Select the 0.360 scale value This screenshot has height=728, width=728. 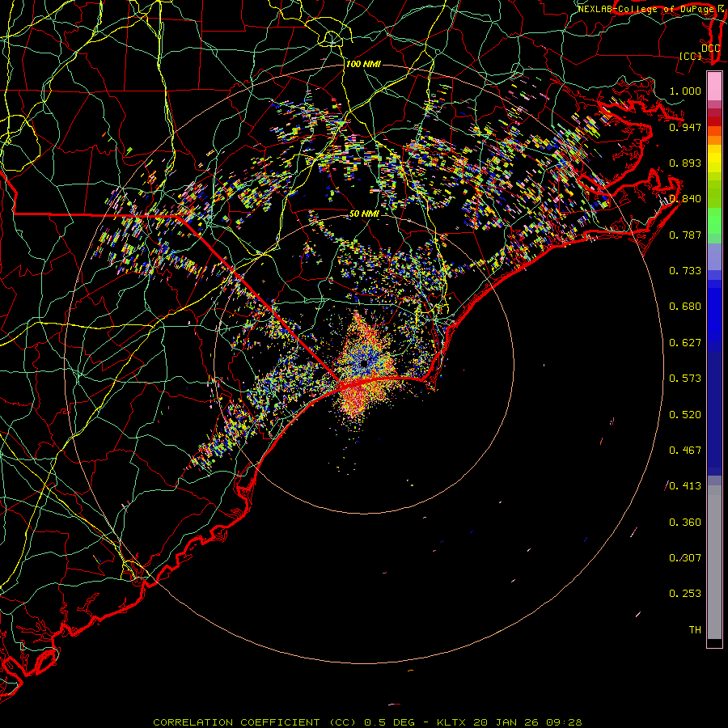(x=685, y=523)
